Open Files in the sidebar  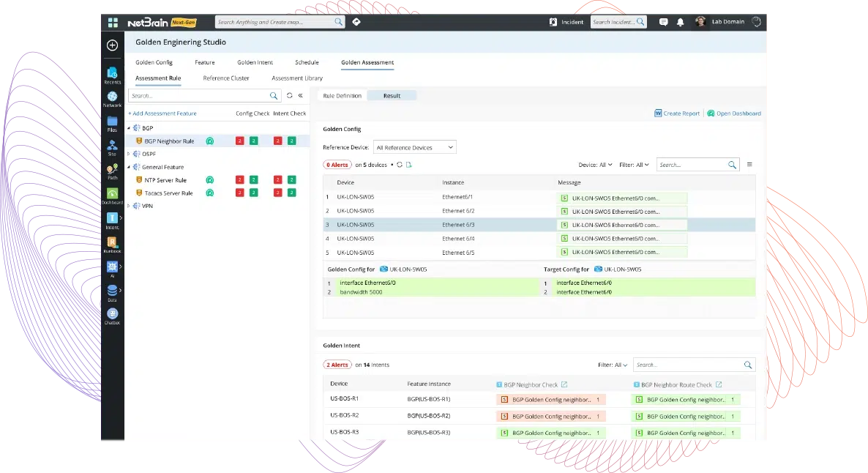pyautogui.click(x=113, y=124)
